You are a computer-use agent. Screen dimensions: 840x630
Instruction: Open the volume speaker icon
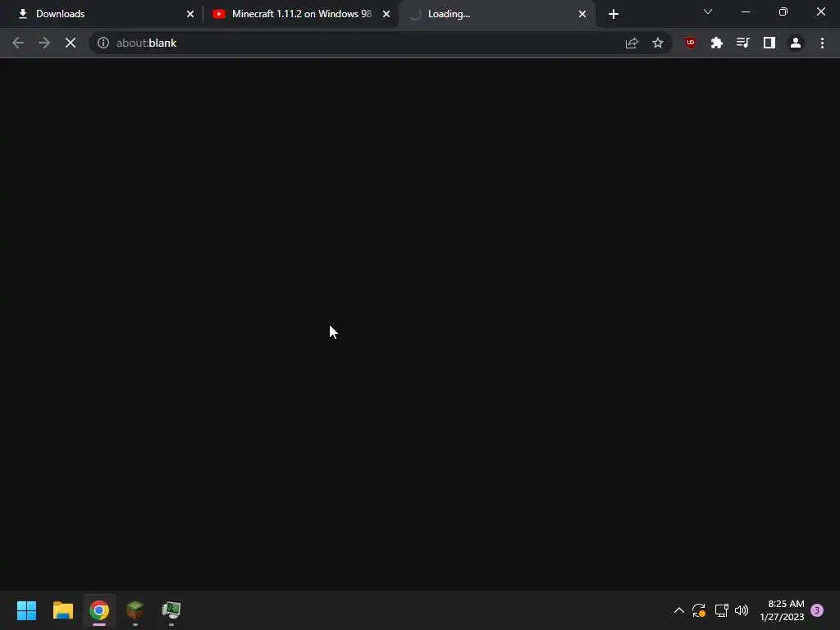point(742,610)
